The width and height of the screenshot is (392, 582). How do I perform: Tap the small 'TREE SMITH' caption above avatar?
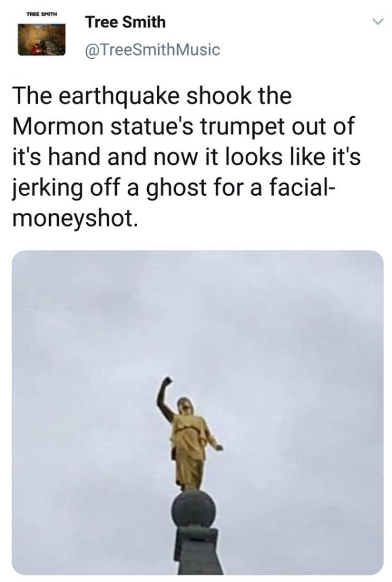42,14
